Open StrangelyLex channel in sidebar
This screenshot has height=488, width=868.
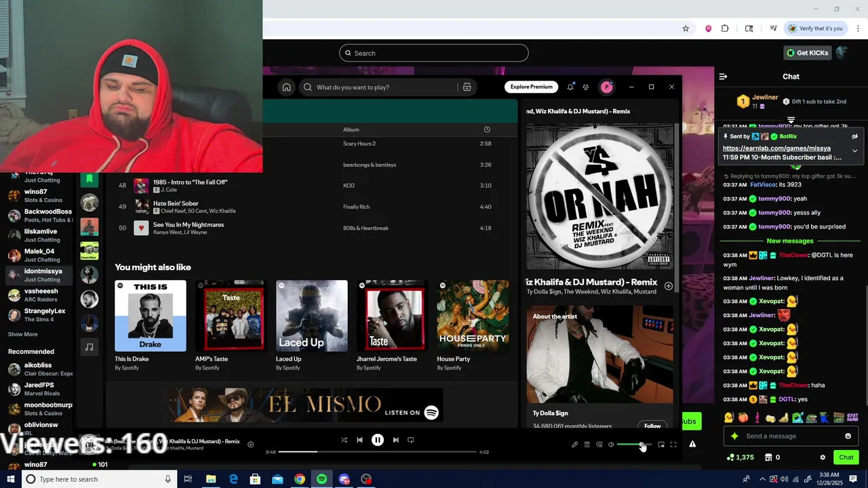(41, 314)
